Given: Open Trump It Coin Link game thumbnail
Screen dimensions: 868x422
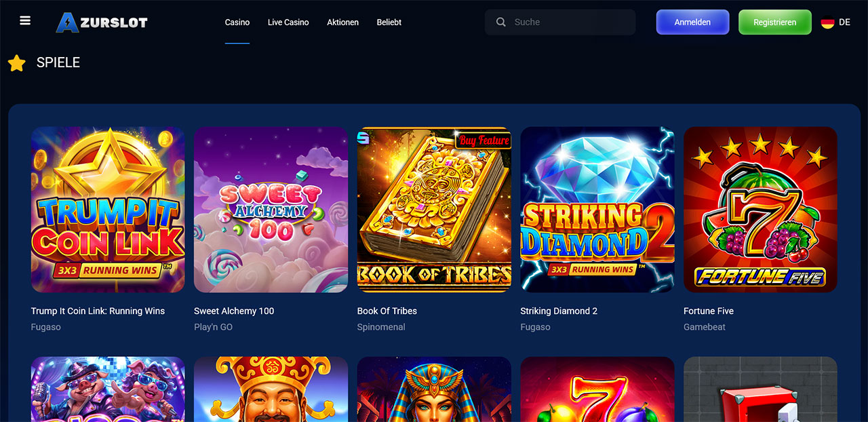Looking at the screenshot, I should tap(108, 210).
